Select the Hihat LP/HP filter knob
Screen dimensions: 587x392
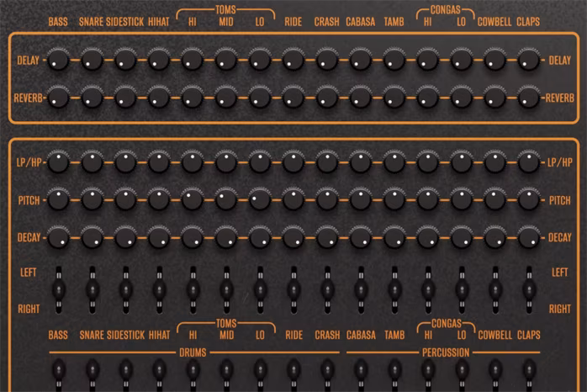tap(159, 162)
